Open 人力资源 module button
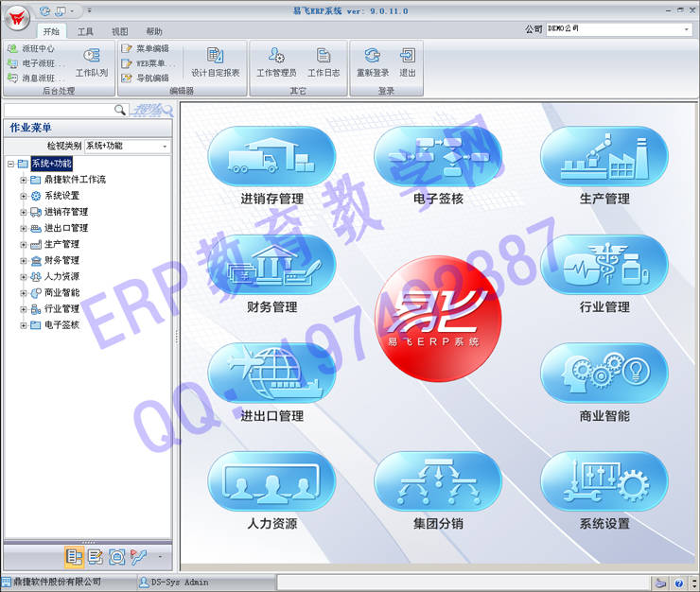This screenshot has height=592, width=700. 271,481
